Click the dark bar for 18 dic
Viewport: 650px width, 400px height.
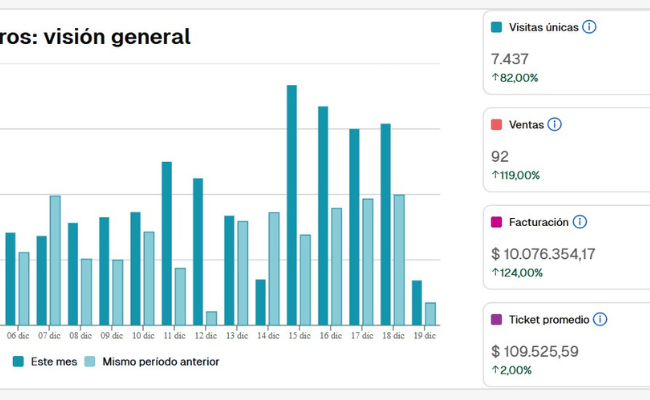(386, 224)
